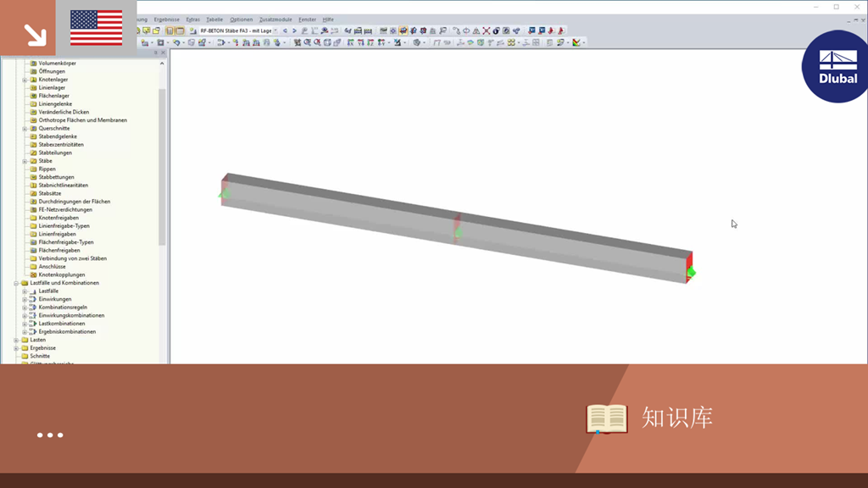Open the Zusatzmodule menu
Image resolution: width=868 pixels, height=488 pixels.
click(x=275, y=19)
